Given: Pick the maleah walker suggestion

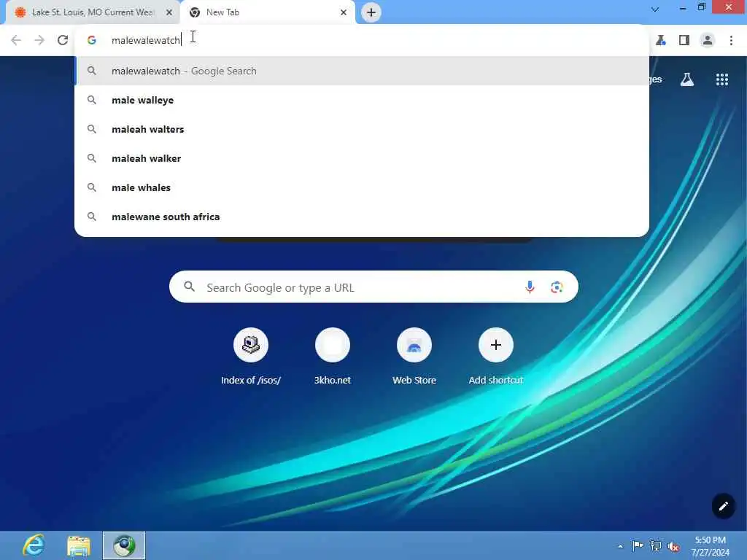Looking at the screenshot, I should click(362, 158).
